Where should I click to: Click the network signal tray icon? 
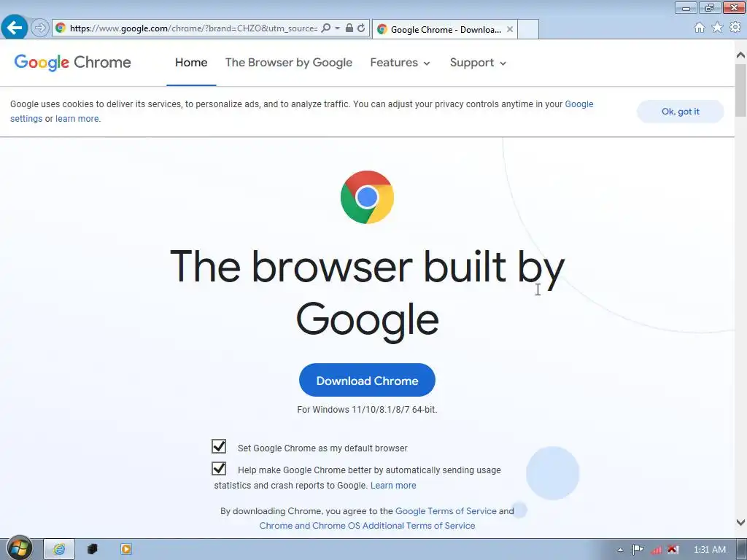pos(656,550)
